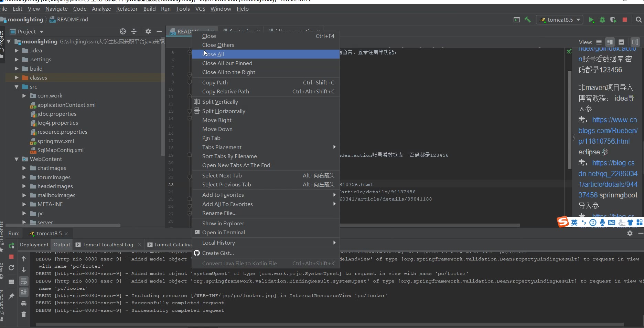Print the console output with printer icon

click(24, 304)
